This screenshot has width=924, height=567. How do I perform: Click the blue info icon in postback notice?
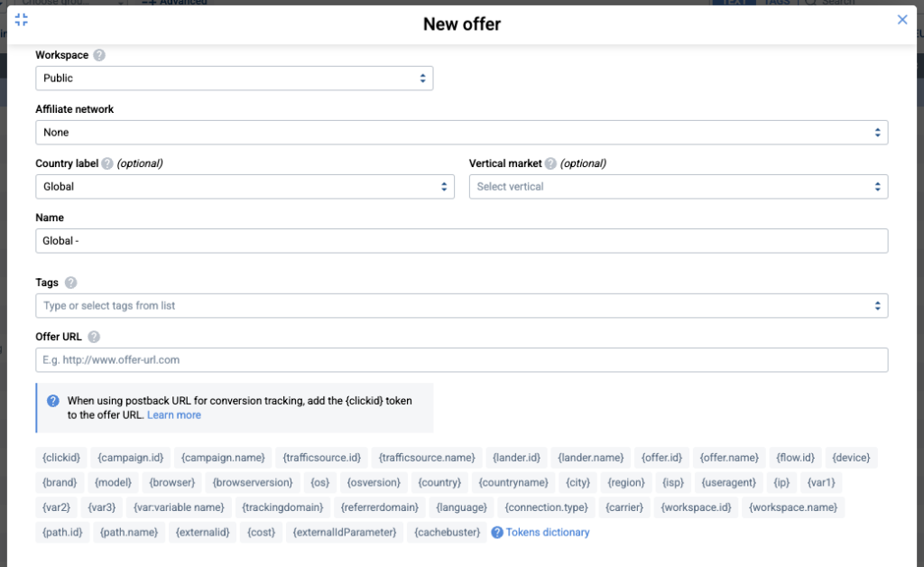[53, 400]
